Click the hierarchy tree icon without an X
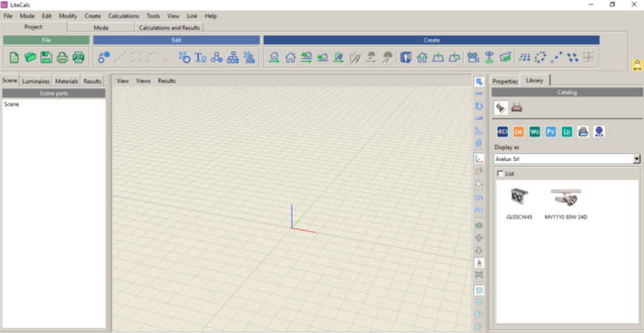This screenshot has width=644, height=333. (233, 57)
